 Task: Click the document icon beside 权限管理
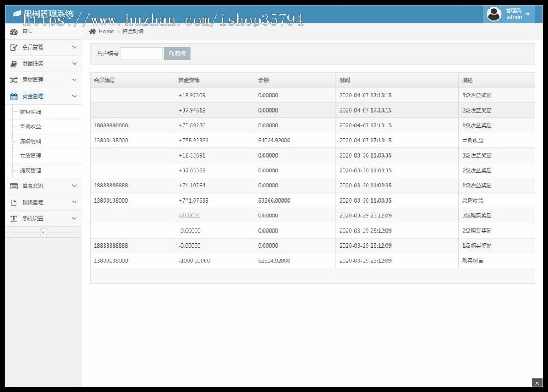[x=15, y=201]
